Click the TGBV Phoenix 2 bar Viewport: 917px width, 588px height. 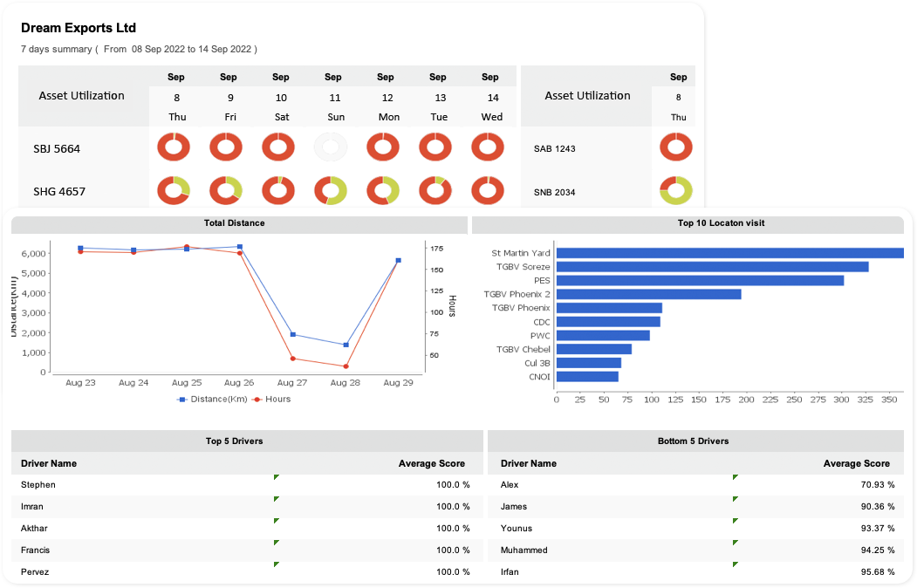pyautogui.click(x=648, y=294)
